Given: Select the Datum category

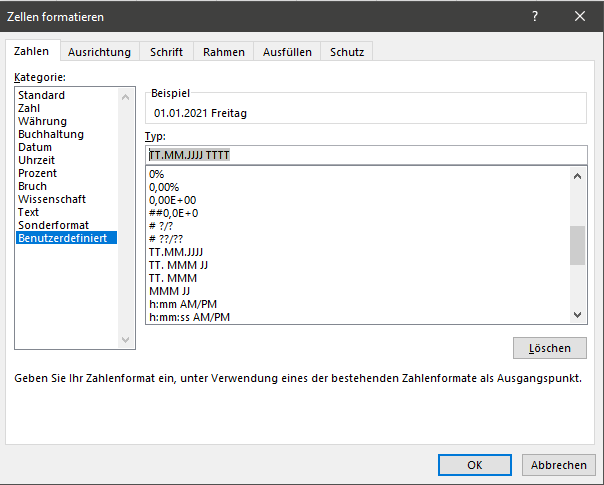Looking at the screenshot, I should (66, 147).
